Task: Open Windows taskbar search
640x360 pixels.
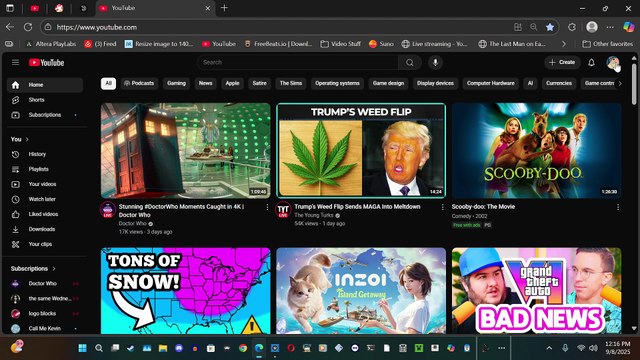Action: (99, 348)
